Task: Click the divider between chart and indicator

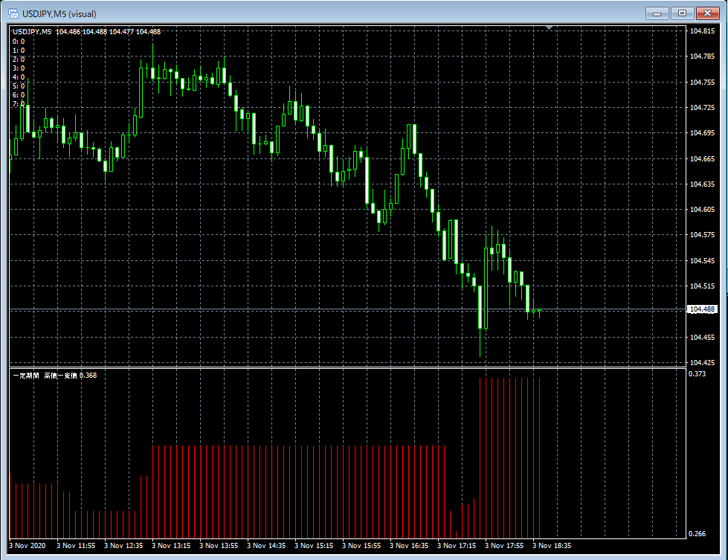Action: [346, 367]
